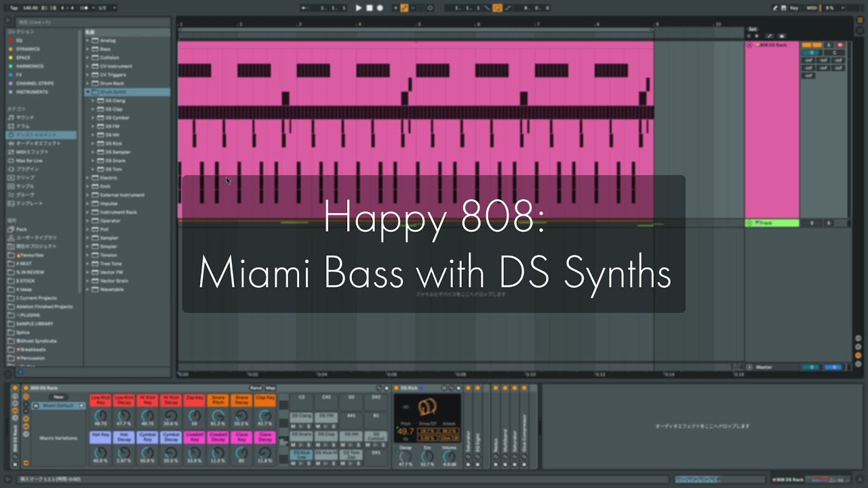Expand the DS Clang item
The width and height of the screenshot is (868, 488).
click(94, 100)
